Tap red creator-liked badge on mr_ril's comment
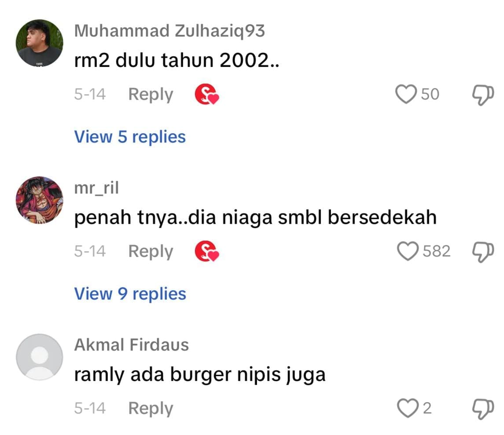Screen dimensions: 504x435 tap(207, 251)
